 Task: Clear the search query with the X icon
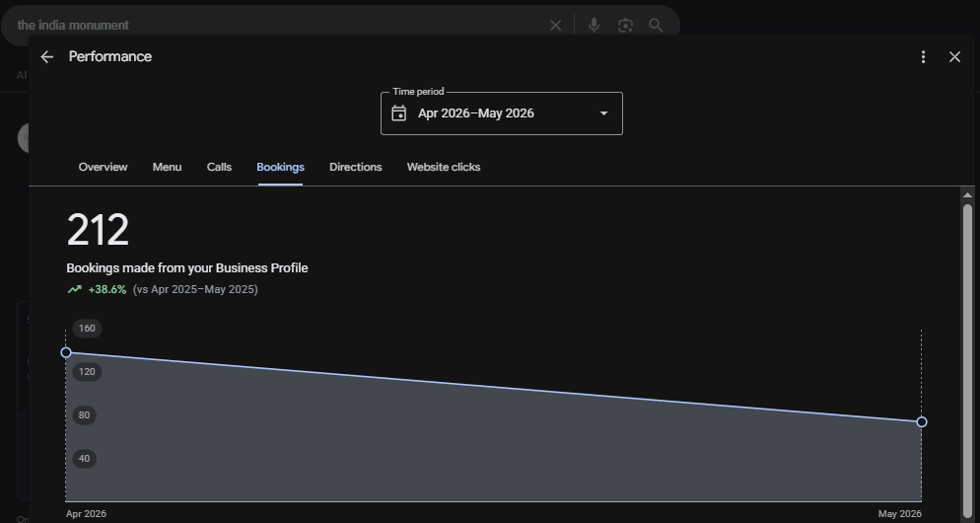[x=555, y=26]
